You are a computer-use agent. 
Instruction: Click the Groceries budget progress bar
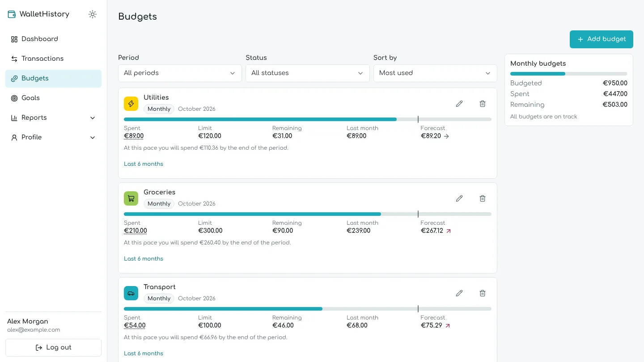(308, 214)
